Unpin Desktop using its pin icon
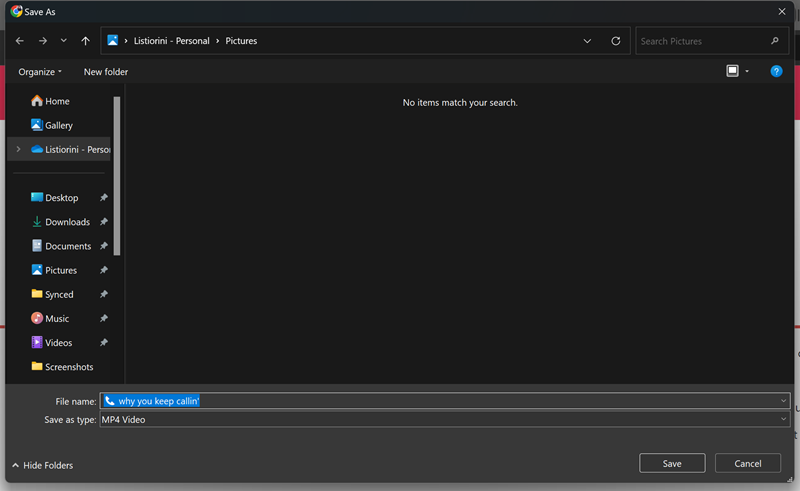This screenshot has width=800, height=491. tap(104, 198)
